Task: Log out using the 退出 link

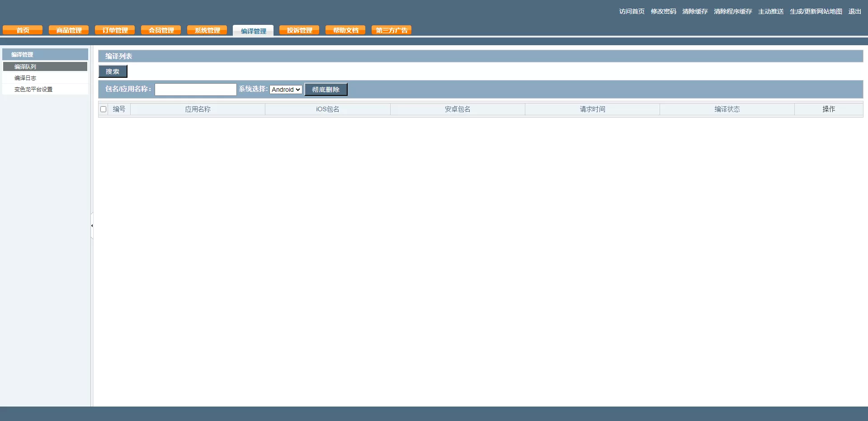Action: coord(854,11)
